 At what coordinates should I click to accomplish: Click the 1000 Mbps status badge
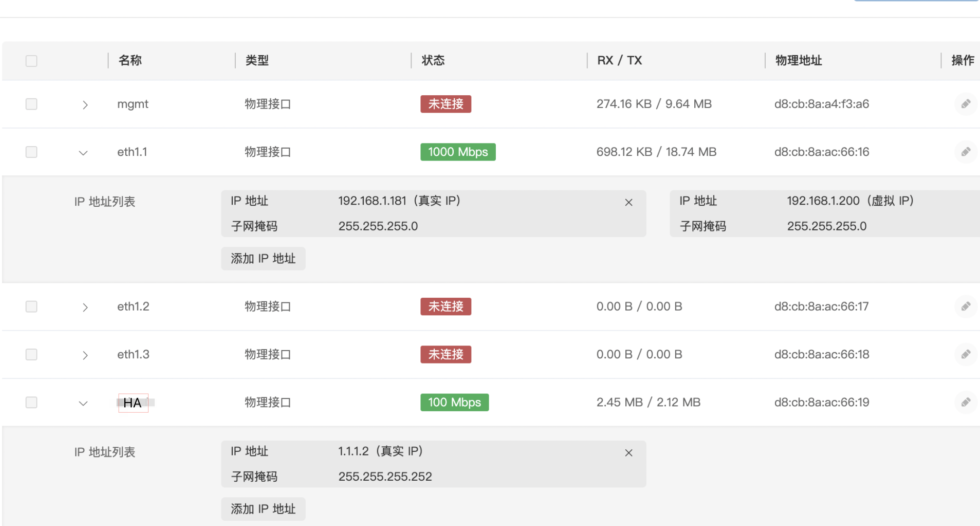click(x=458, y=152)
